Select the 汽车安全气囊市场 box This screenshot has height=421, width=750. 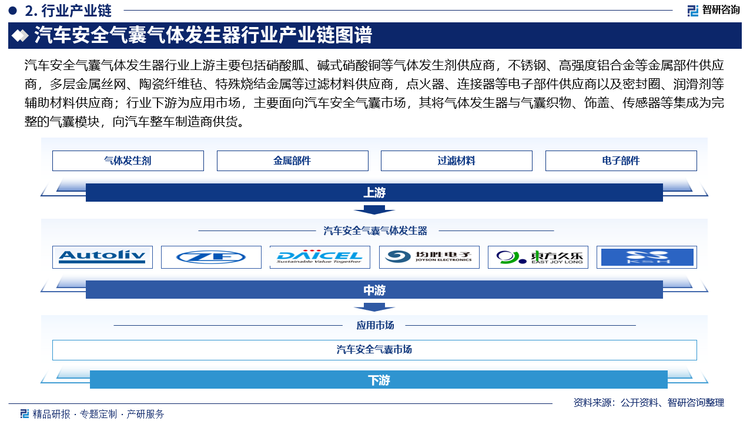tap(374, 350)
